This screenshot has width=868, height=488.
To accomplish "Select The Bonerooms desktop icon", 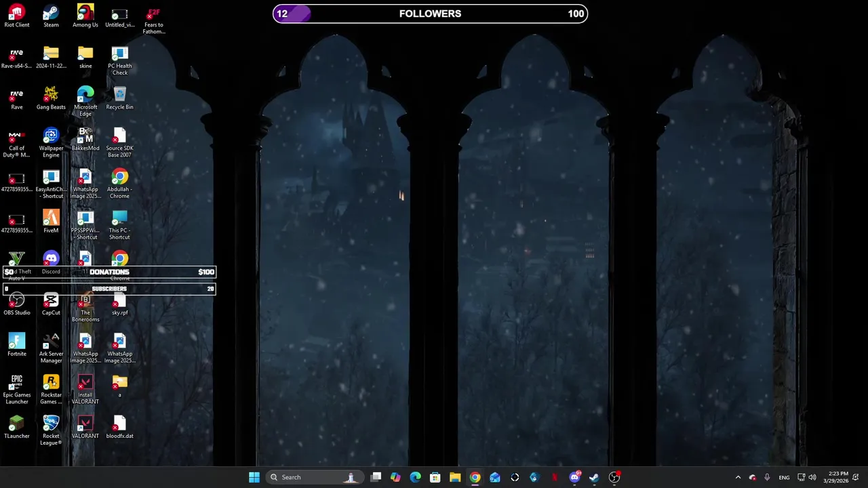I will [85, 308].
